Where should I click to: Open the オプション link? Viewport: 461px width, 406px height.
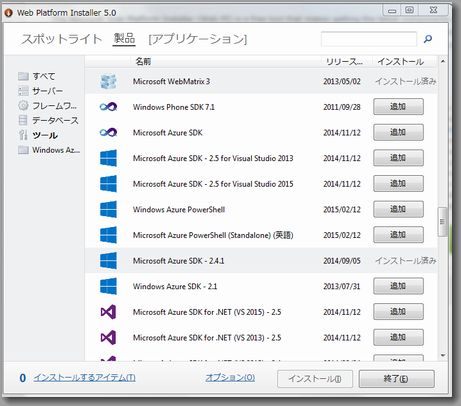pyautogui.click(x=230, y=377)
